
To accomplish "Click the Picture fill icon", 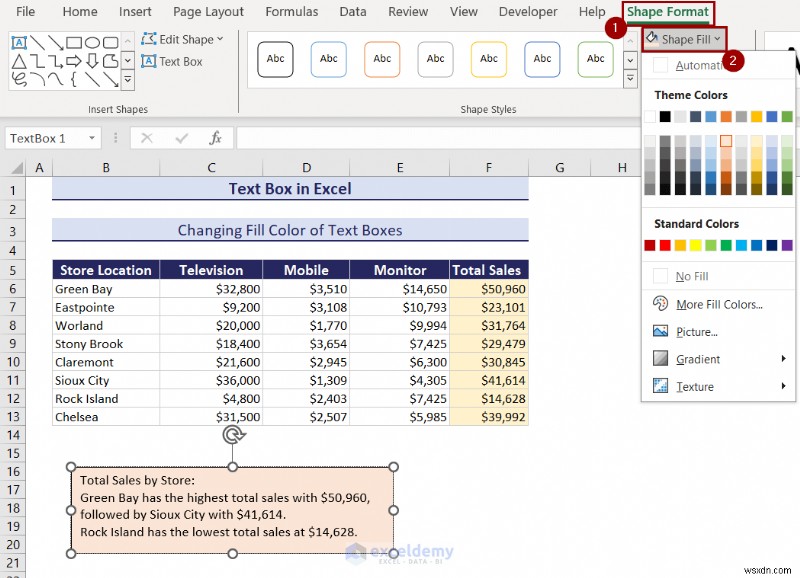I will pos(660,331).
